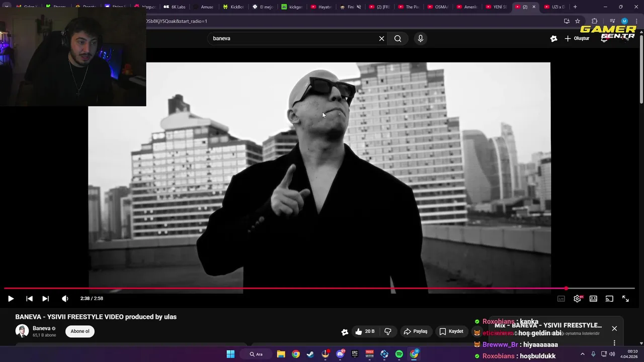The width and height of the screenshot is (644, 362).
Task: Switch to the Amuse tab
Action: [204, 7]
